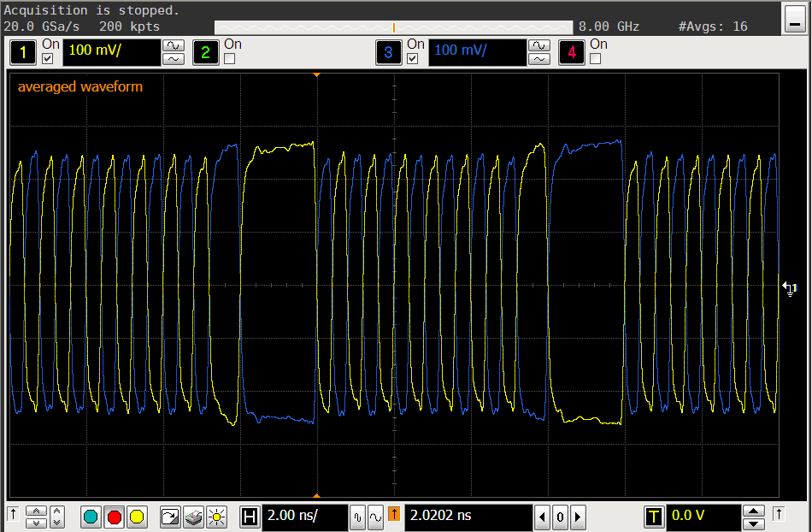Open Trigger setup via the T button
812x532 pixels.
click(654, 517)
